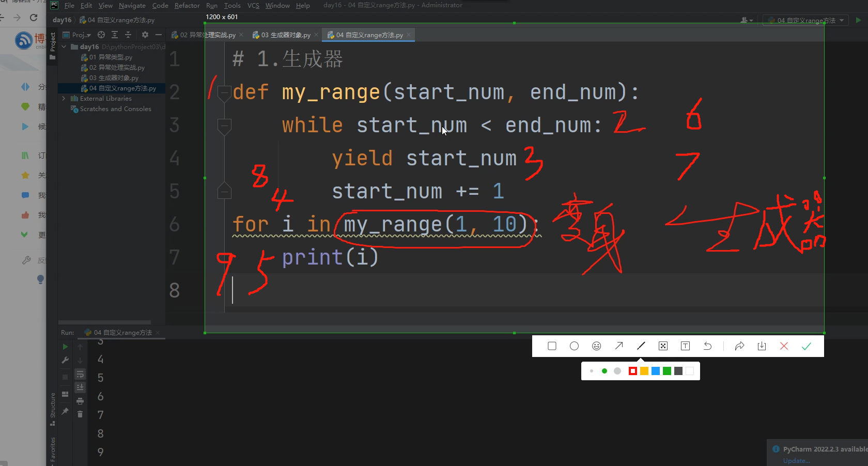Select the arrow annotation tool

click(x=618, y=346)
